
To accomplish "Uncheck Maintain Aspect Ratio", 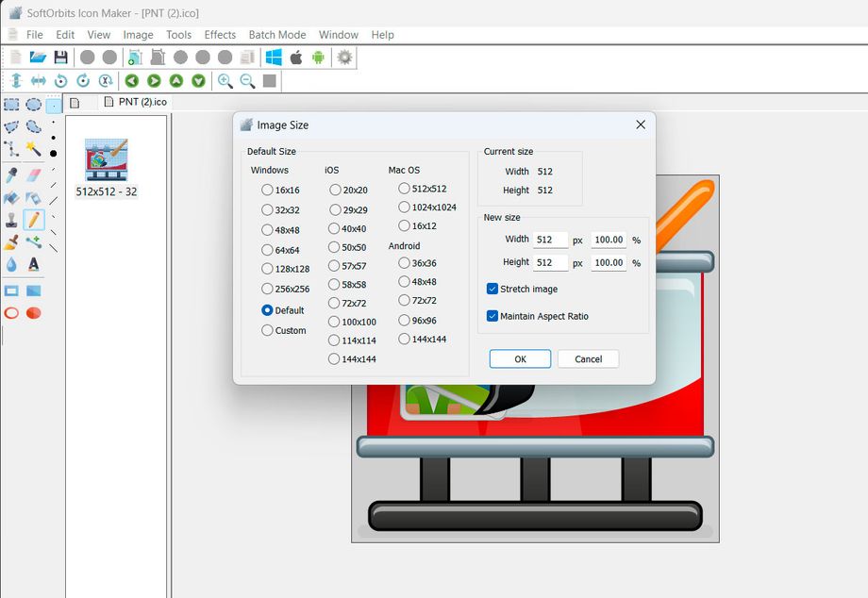I will (492, 316).
